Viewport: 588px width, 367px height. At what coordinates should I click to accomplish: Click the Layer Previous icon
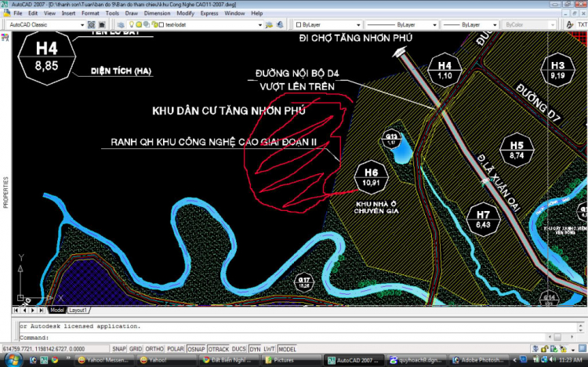pos(280,25)
